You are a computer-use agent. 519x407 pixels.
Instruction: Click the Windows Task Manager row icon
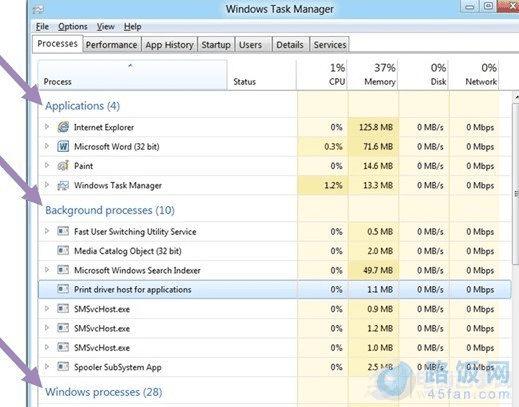pos(63,185)
